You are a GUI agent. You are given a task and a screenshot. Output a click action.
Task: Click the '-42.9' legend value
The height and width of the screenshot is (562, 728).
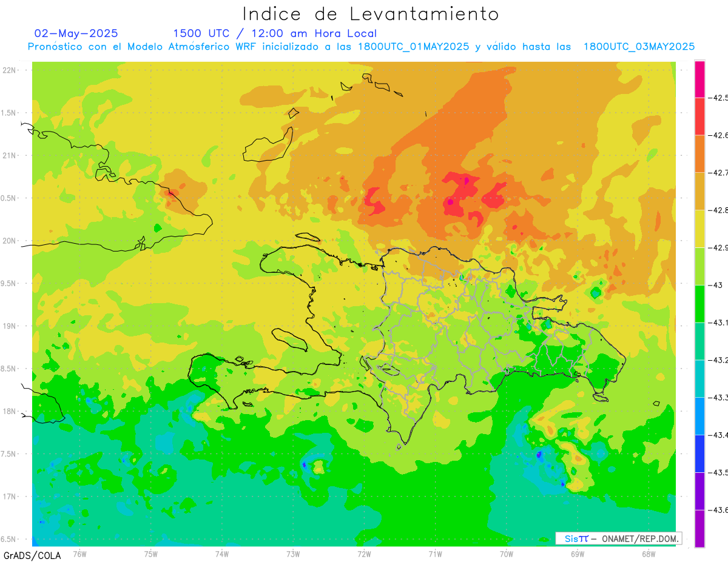pos(718,248)
